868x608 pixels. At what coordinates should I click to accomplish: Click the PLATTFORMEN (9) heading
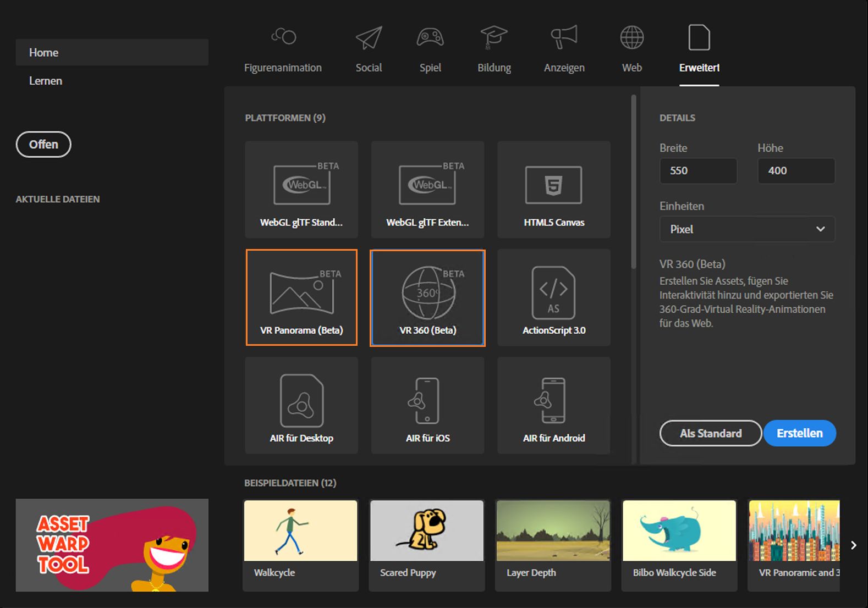tap(285, 118)
